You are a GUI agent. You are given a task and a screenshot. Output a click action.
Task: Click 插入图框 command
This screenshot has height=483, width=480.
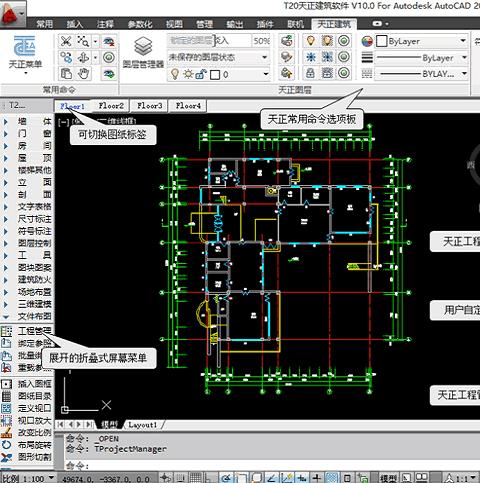[27, 384]
